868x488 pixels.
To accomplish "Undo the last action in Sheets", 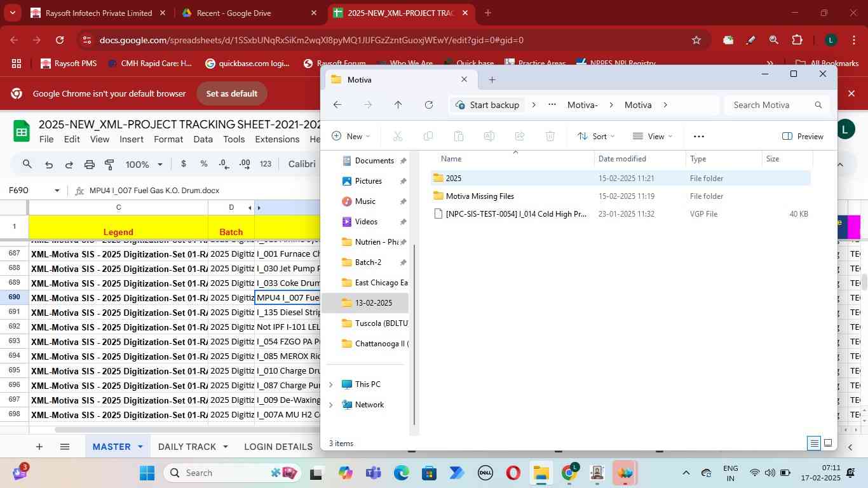I will 48,164.
